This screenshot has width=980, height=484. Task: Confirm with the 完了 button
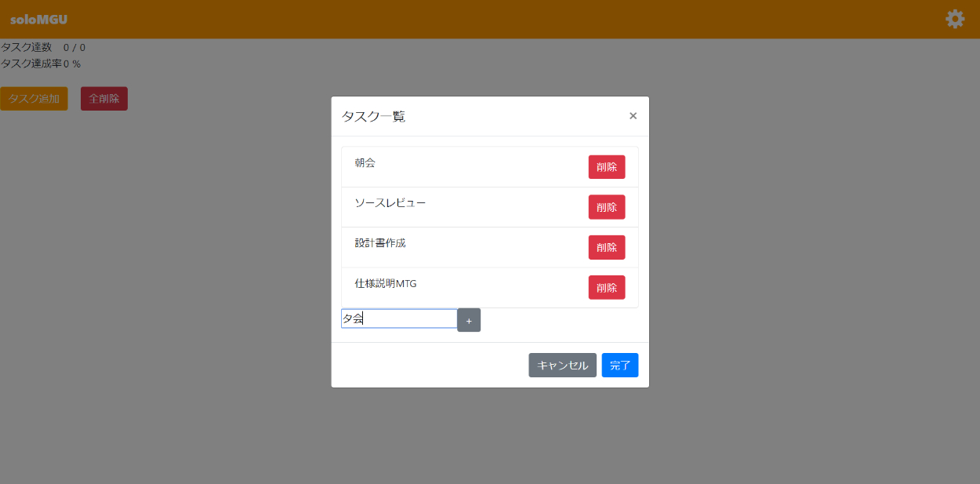tap(619, 366)
